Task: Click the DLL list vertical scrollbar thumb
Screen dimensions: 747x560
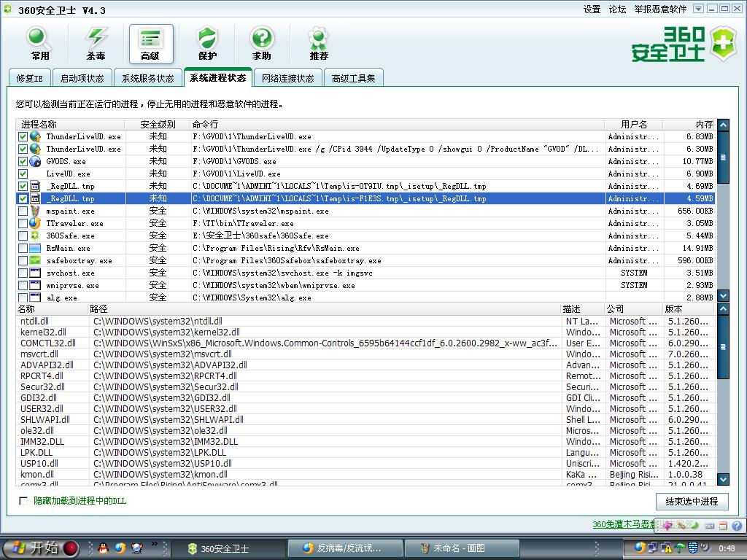Action: point(723,348)
